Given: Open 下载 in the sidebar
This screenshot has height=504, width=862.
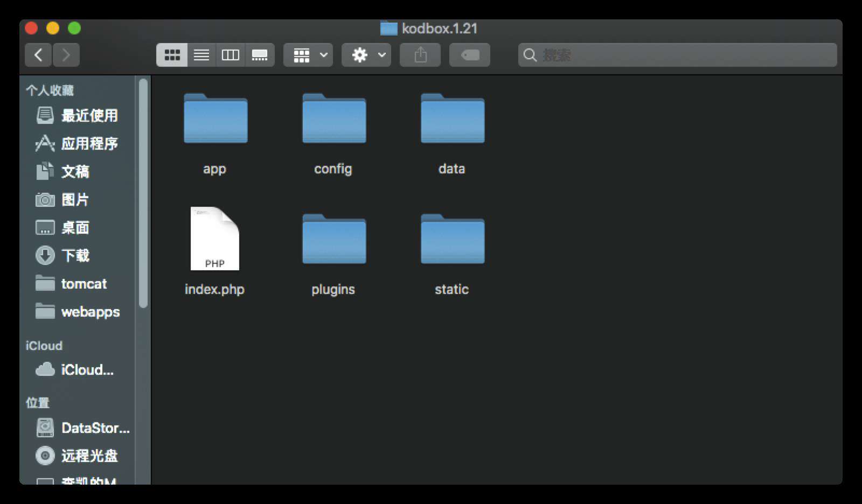Looking at the screenshot, I should (x=77, y=255).
